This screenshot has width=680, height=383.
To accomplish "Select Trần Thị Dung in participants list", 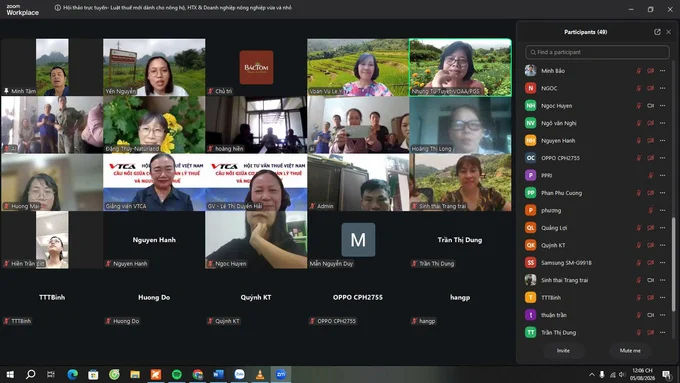I will 597,333.
